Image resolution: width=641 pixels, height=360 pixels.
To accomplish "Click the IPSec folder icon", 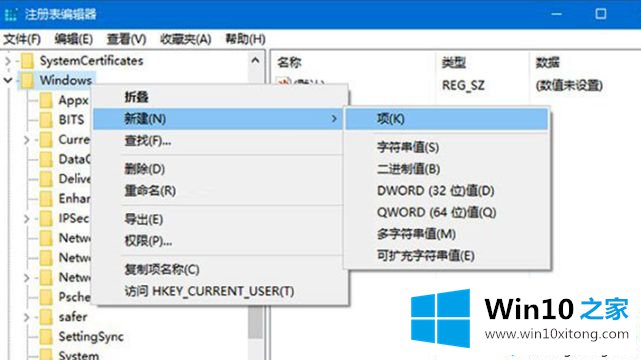I will point(46,218).
